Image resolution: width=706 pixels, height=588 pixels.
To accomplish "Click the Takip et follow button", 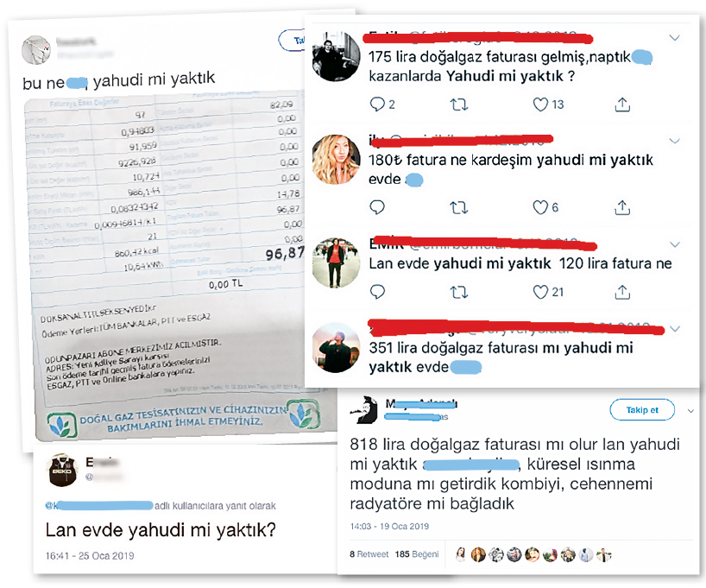I will point(642,410).
